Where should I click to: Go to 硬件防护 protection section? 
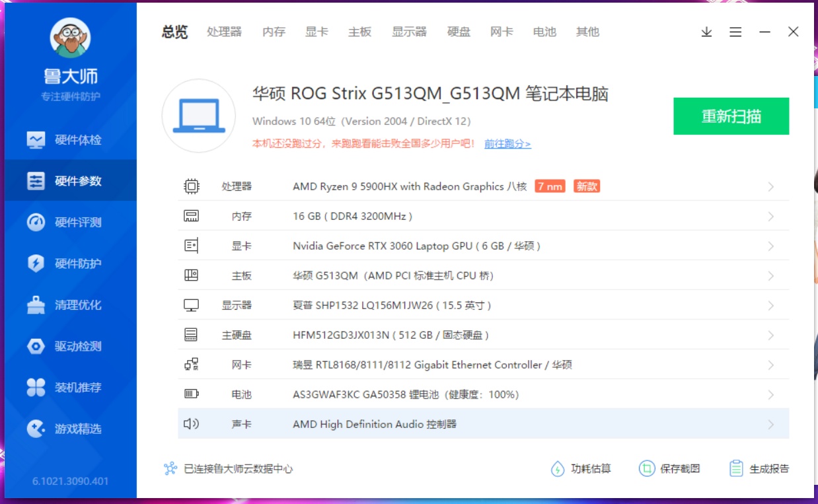[70, 264]
